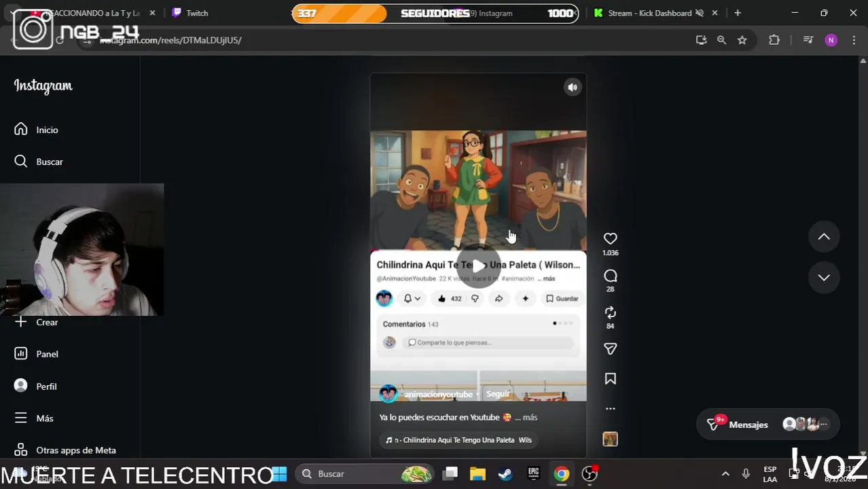
Task: Open Chrome's three-dot menu
Action: tap(854, 40)
